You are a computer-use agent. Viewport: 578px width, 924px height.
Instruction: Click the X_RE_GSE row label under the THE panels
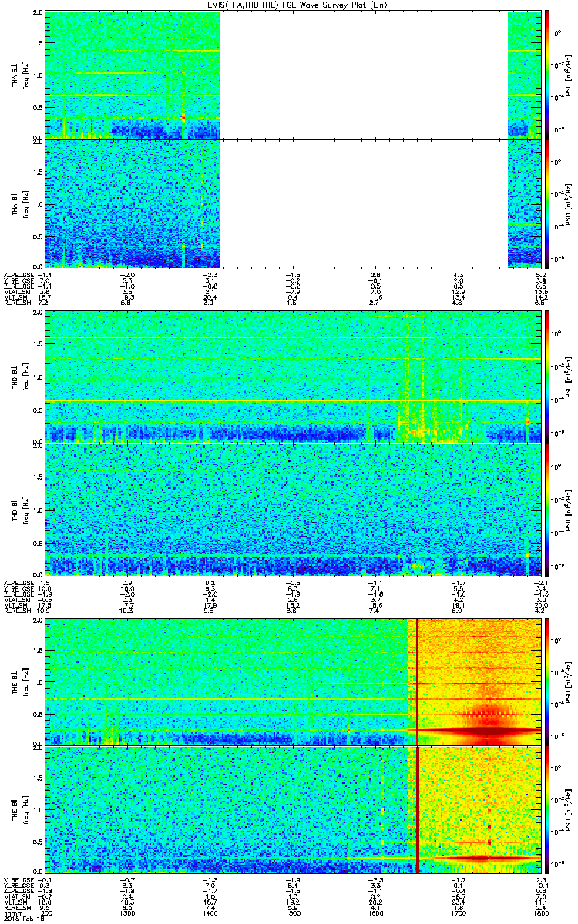[18, 879]
